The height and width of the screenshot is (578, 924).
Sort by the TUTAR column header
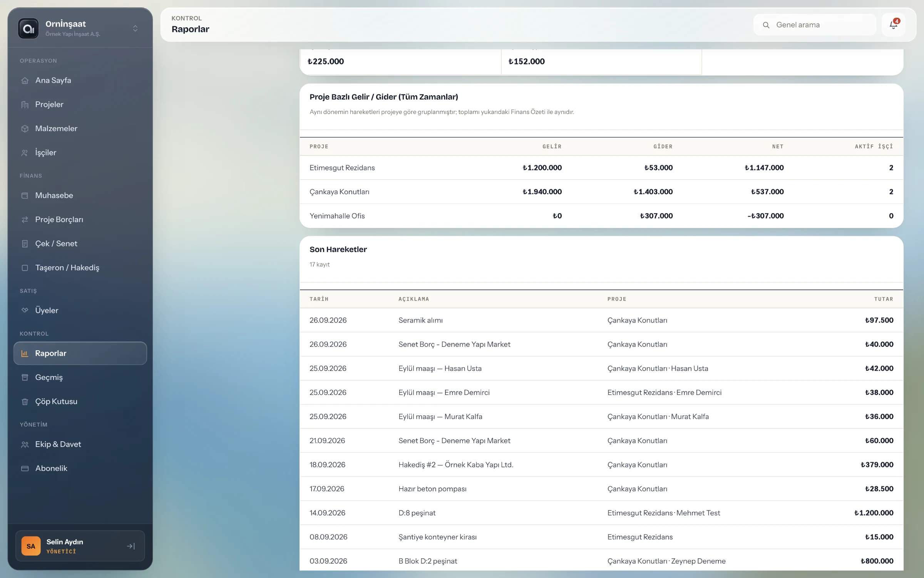tap(884, 299)
